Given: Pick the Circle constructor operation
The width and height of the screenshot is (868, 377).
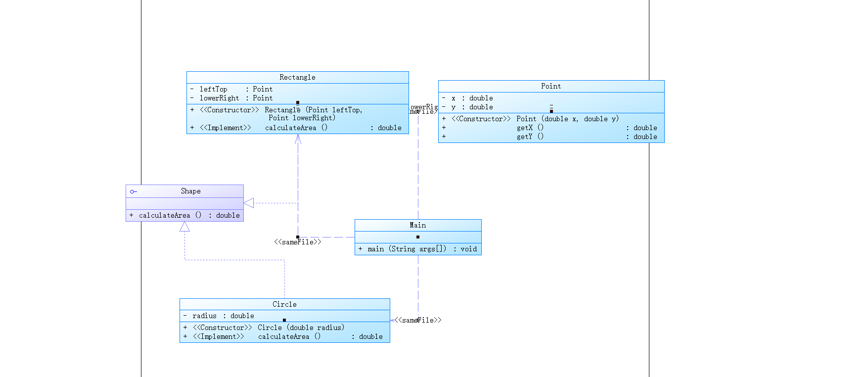Looking at the screenshot, I should tap(264, 328).
